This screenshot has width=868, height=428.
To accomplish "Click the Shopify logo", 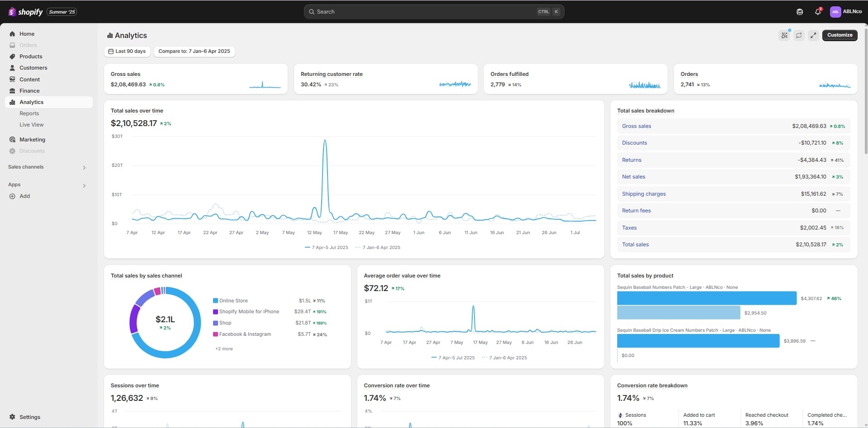I will click(x=26, y=12).
